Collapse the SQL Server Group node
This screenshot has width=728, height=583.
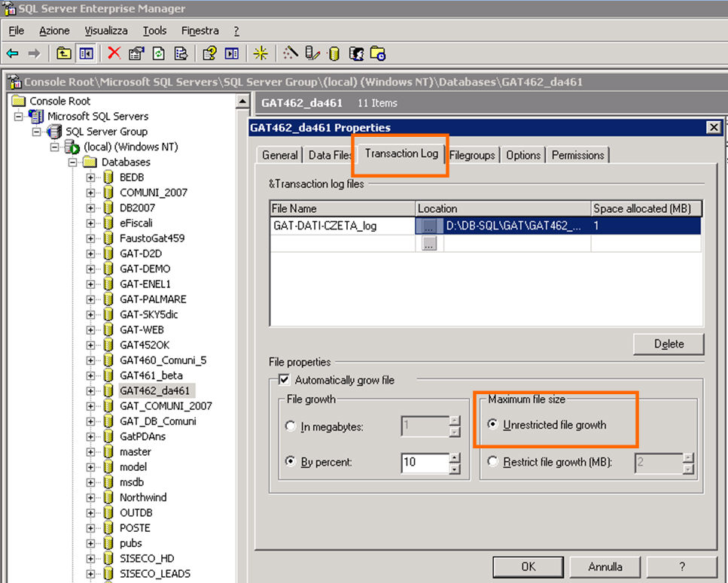(36, 132)
